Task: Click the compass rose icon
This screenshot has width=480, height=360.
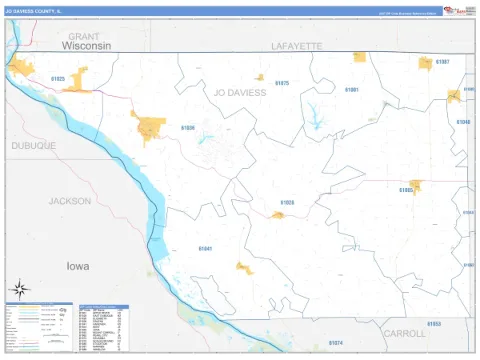Action: pyautogui.click(x=20, y=289)
